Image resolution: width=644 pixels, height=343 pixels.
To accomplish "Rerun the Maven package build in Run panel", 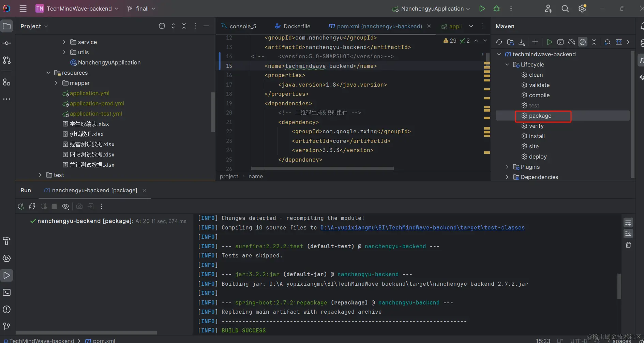I will pos(21,206).
